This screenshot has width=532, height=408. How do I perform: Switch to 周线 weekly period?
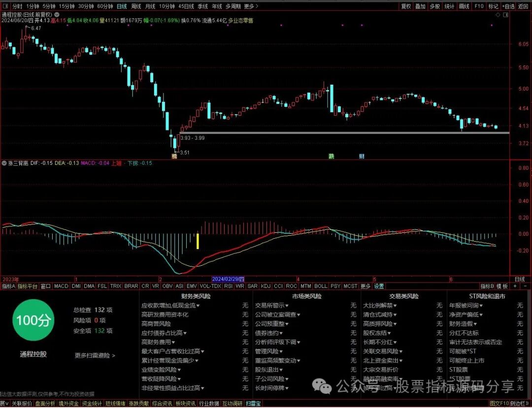coord(136,6)
